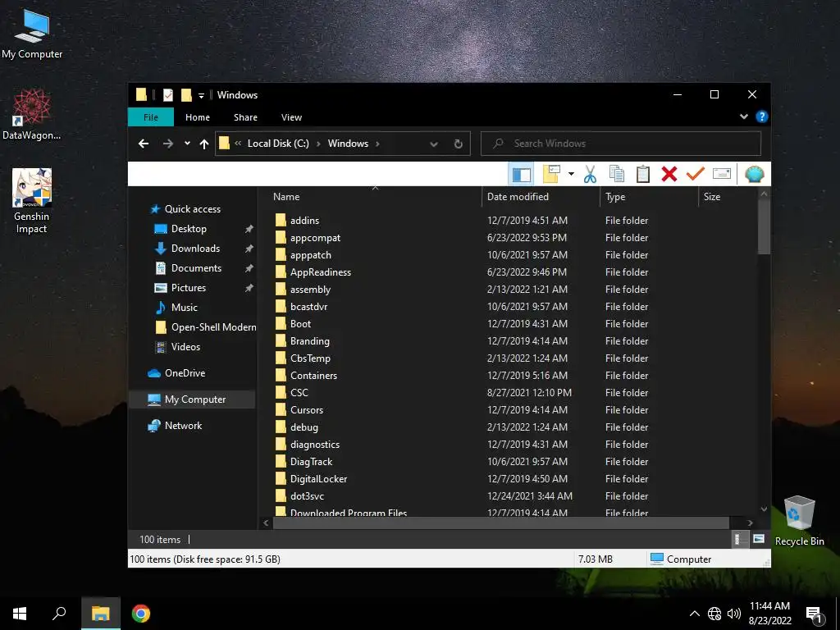This screenshot has height=630, width=840.
Task: Open Videos in navigation pane
Action: click(x=185, y=347)
